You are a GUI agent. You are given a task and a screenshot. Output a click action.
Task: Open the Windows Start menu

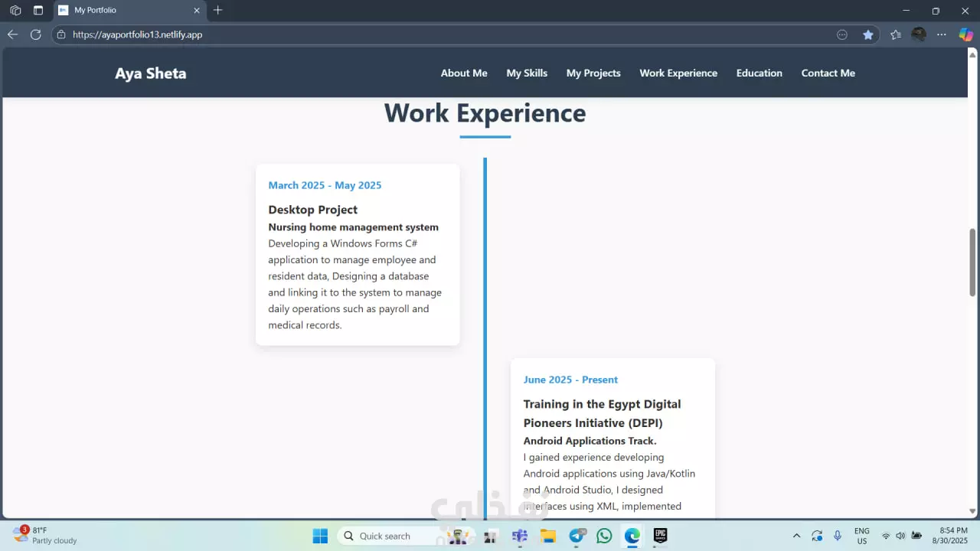[320, 536]
